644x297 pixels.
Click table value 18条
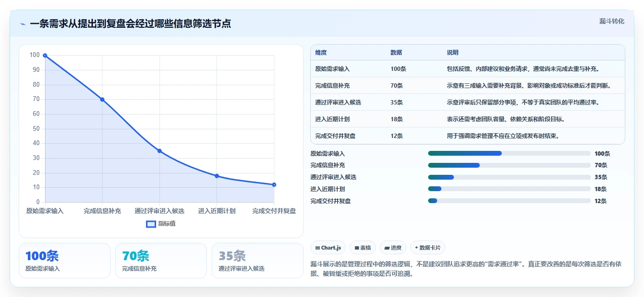(x=396, y=119)
